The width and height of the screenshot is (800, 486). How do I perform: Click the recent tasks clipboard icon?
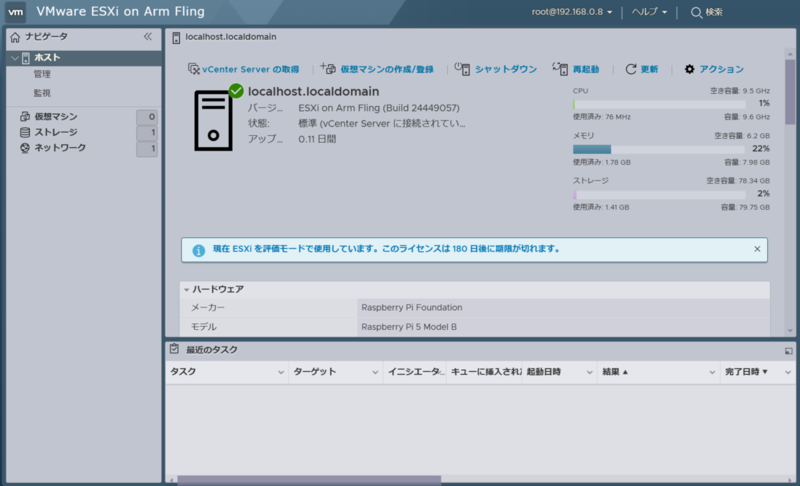pyautogui.click(x=174, y=349)
